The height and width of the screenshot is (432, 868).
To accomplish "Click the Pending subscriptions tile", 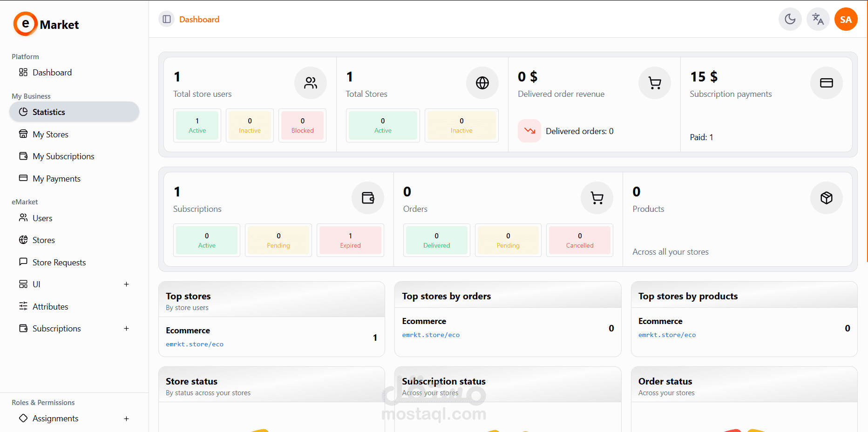I will [278, 240].
